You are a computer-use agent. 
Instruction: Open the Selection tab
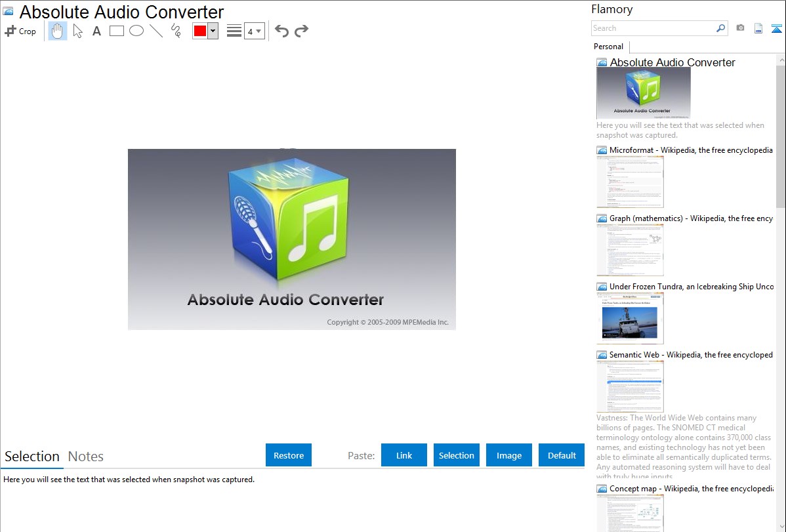[32, 457]
